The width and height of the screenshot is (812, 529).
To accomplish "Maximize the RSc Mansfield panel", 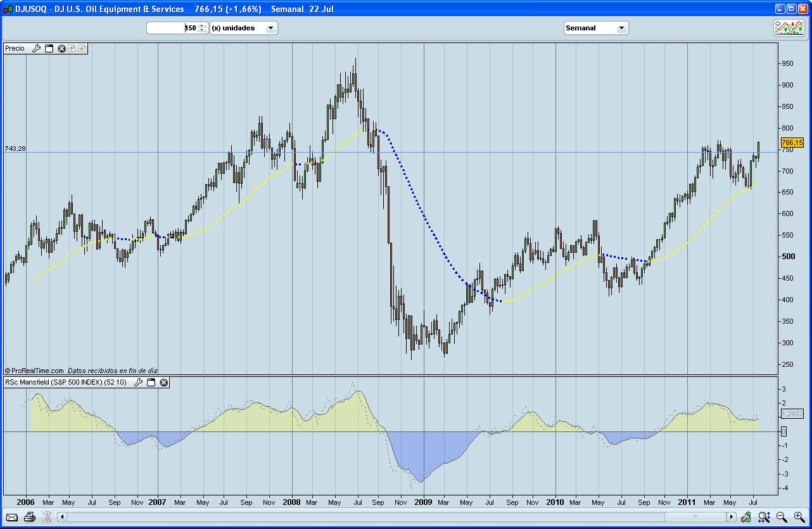I will pos(151,382).
